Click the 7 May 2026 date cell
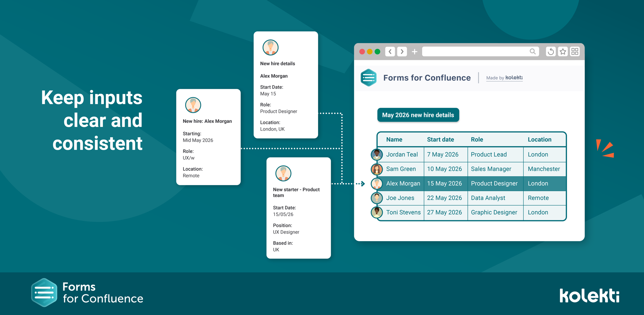Screen dimensions: 644x315 [x=442, y=154]
